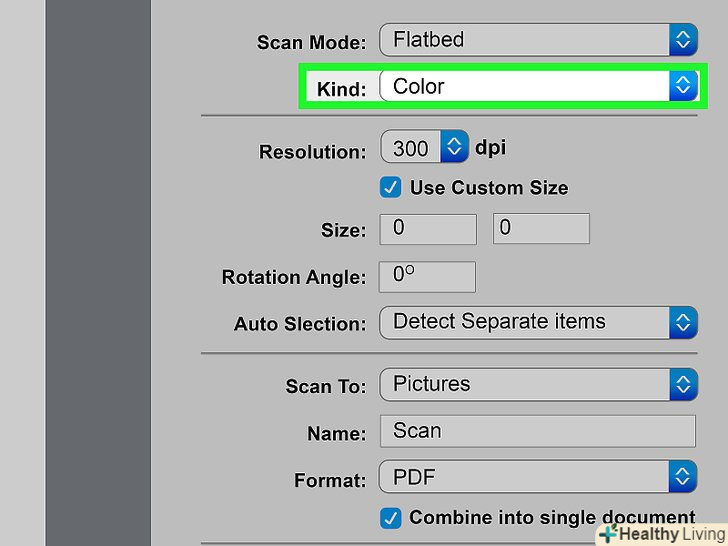
Task: Click the first Size input field
Action: tap(428, 228)
